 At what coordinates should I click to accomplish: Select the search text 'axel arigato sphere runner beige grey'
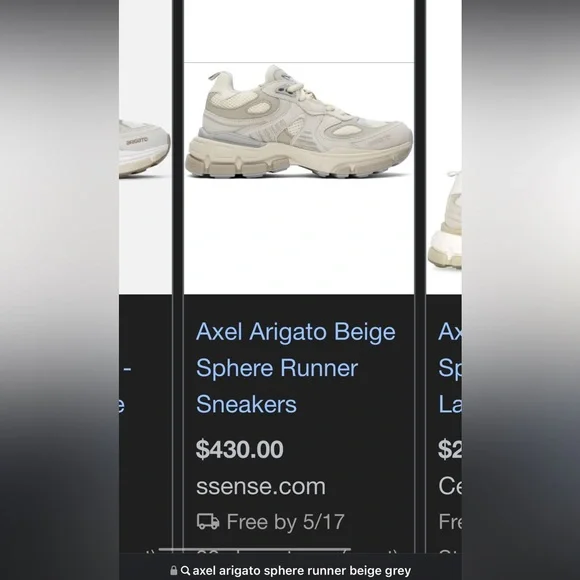[x=302, y=571]
